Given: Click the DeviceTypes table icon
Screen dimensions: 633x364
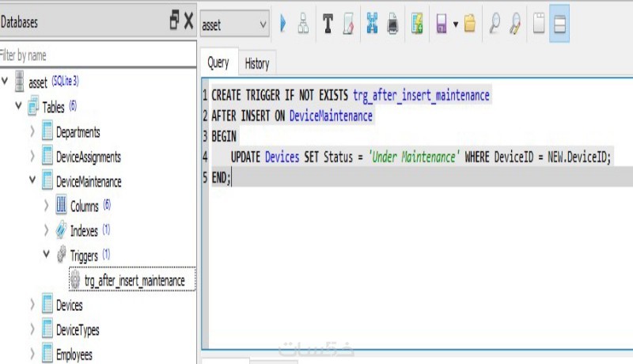Looking at the screenshot, I should tap(47, 328).
